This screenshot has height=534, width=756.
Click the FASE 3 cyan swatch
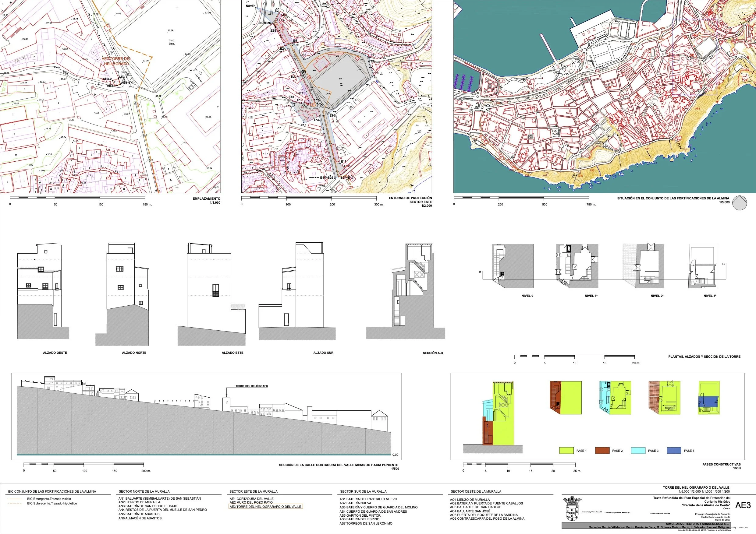tap(638, 450)
